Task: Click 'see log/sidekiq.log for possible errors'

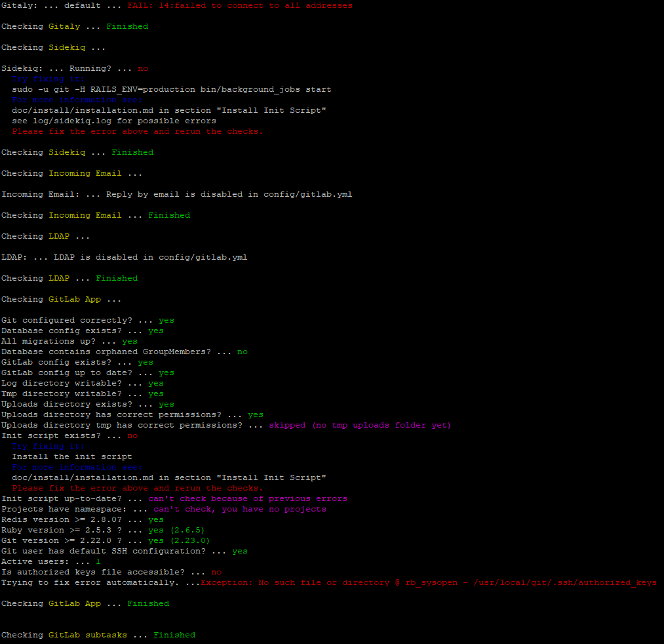Action: coord(114,121)
